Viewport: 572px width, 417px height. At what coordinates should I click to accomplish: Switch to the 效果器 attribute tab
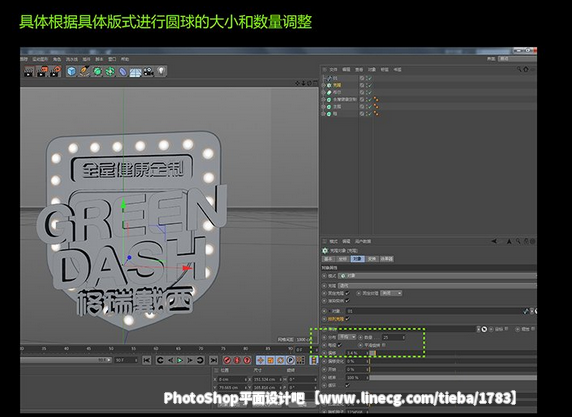386,259
